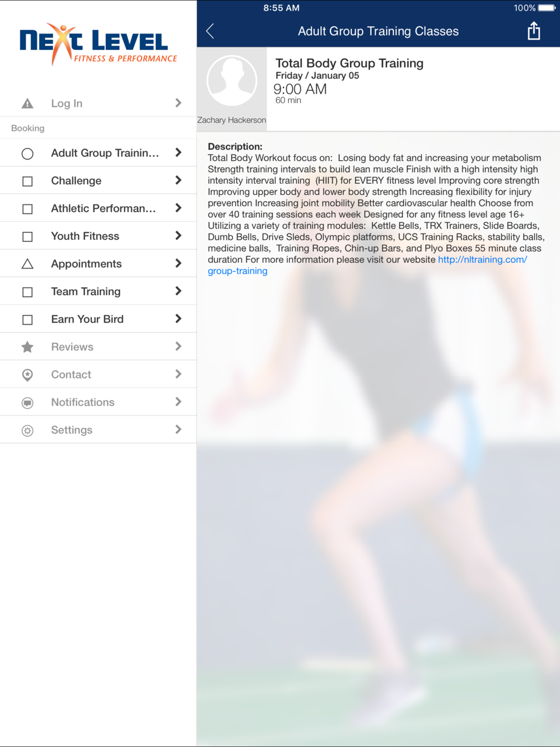Image resolution: width=560 pixels, height=747 pixels.
Task: Expand the Contact chevron
Action: click(x=178, y=374)
